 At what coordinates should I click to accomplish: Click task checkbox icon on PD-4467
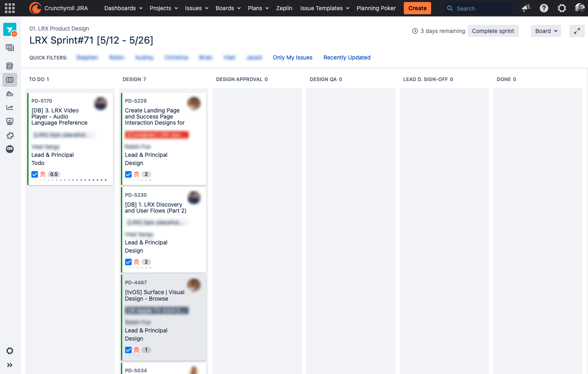tap(128, 350)
